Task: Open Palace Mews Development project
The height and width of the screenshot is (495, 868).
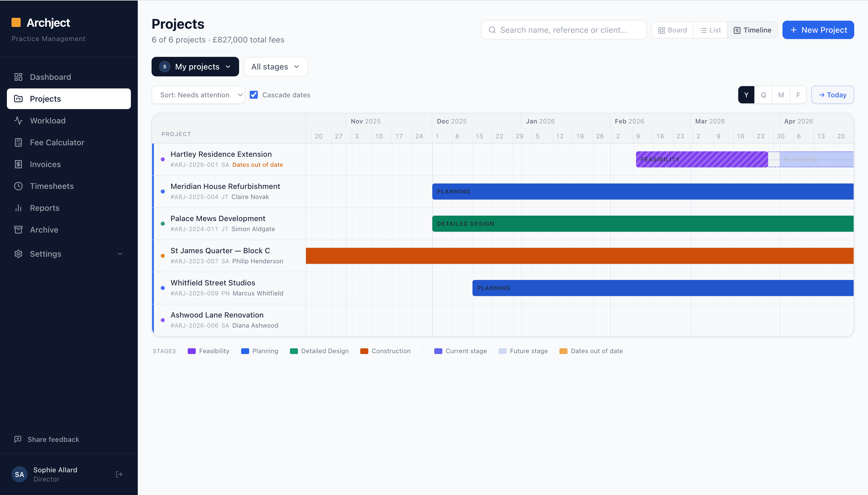Action: pyautogui.click(x=218, y=218)
